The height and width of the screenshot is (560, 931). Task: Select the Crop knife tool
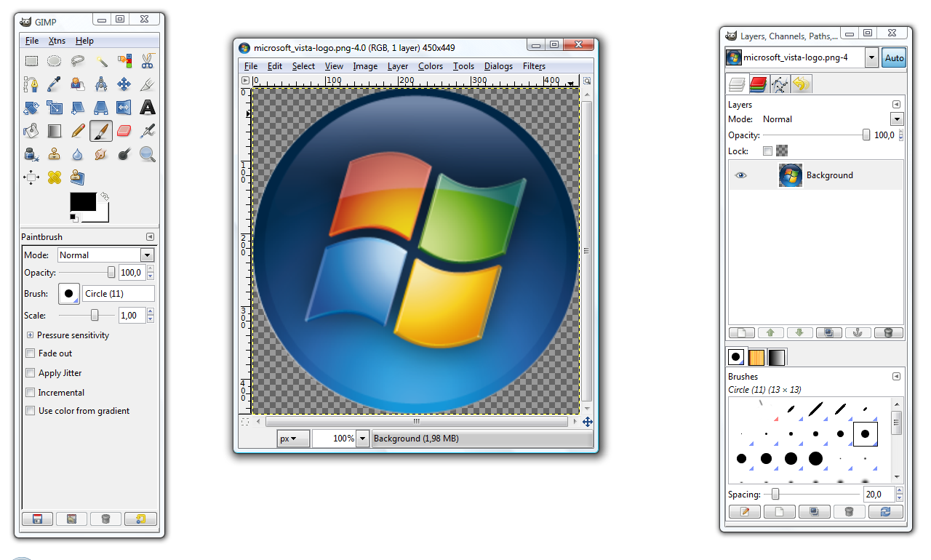(148, 84)
